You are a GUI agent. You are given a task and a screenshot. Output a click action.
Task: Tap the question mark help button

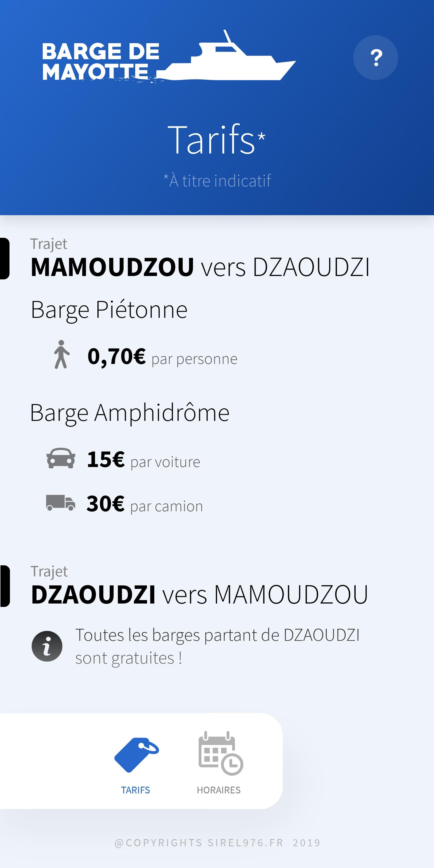(x=375, y=58)
